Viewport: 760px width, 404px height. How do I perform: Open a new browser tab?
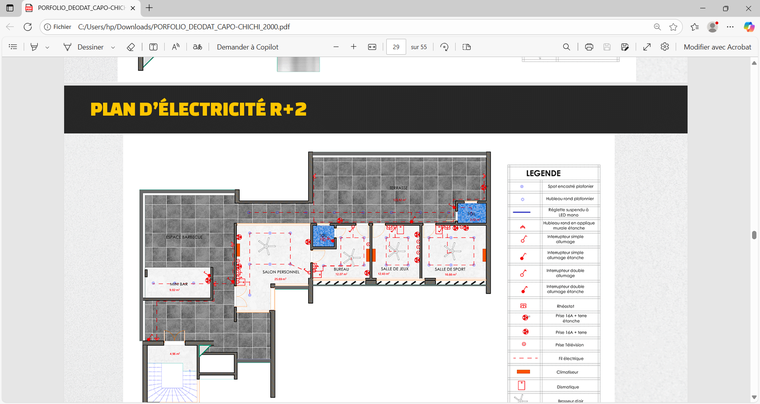click(149, 8)
